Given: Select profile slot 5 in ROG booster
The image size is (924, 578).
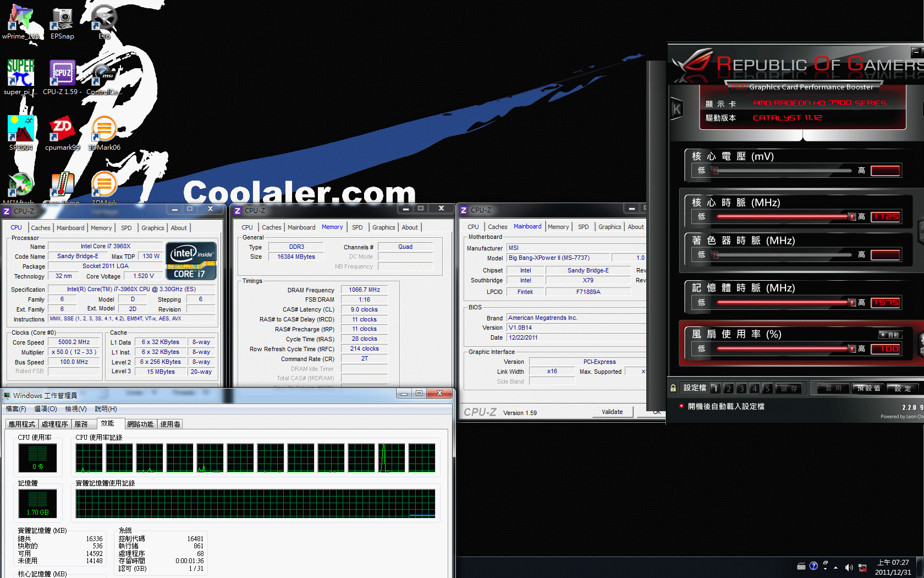Looking at the screenshot, I should coord(768,388).
